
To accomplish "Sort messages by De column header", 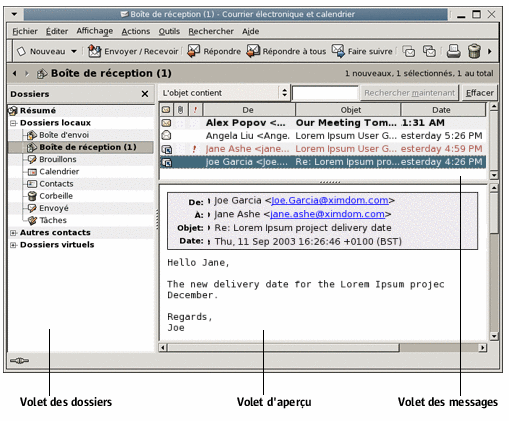I will click(249, 110).
